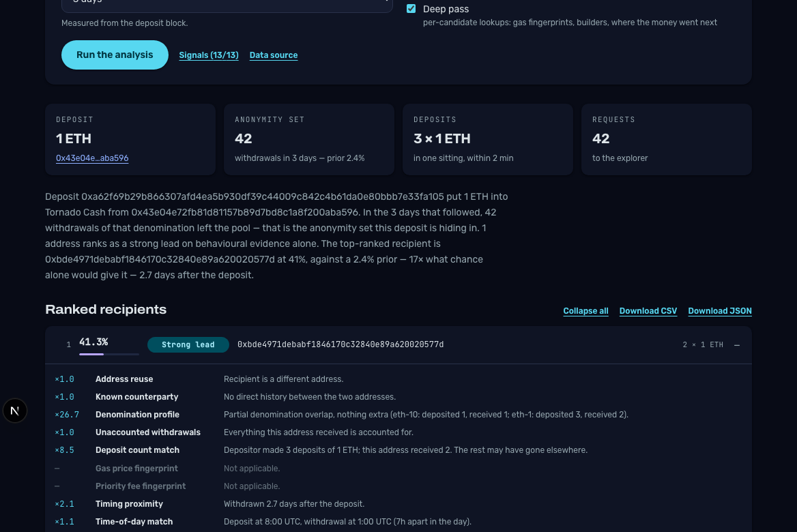Click the ×26.7 multiplier value
This screenshot has width=797, height=532.
pyautogui.click(x=67, y=415)
